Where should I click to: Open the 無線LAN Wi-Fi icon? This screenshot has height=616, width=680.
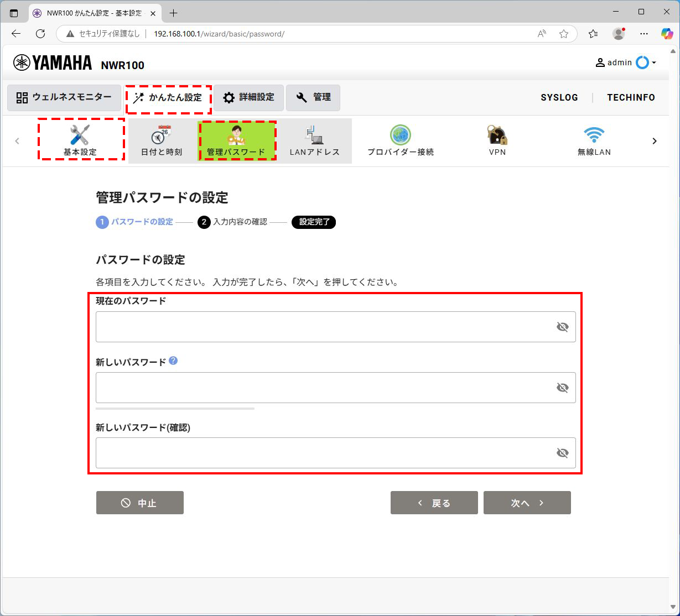594,140
